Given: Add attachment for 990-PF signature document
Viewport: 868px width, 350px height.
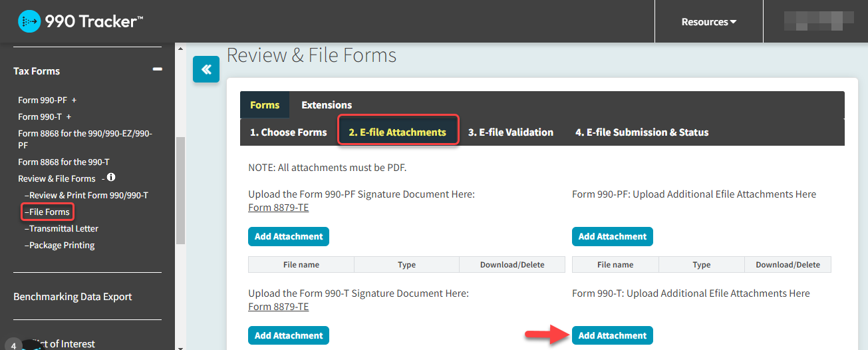Looking at the screenshot, I should (x=289, y=236).
